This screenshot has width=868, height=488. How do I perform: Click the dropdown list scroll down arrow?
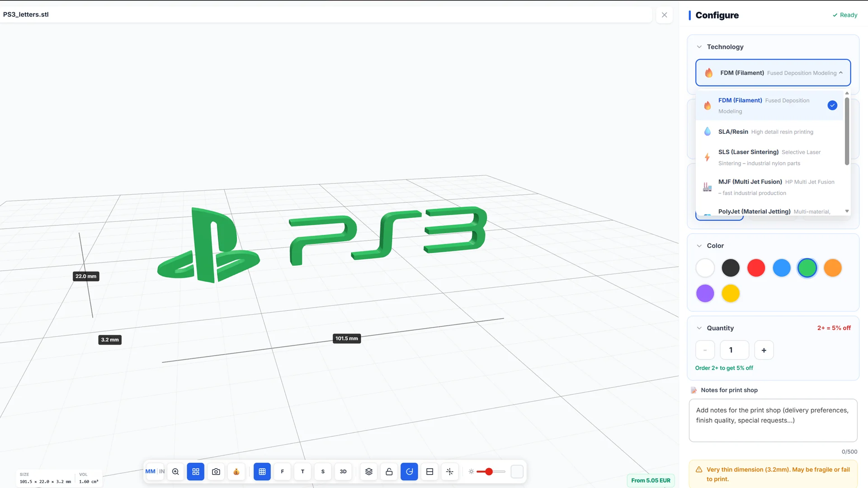coord(847,211)
